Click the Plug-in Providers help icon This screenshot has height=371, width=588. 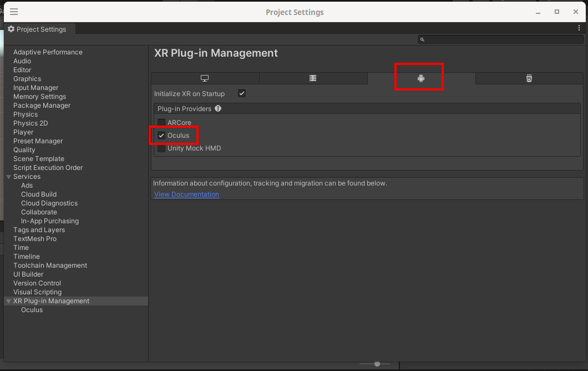[218, 109]
